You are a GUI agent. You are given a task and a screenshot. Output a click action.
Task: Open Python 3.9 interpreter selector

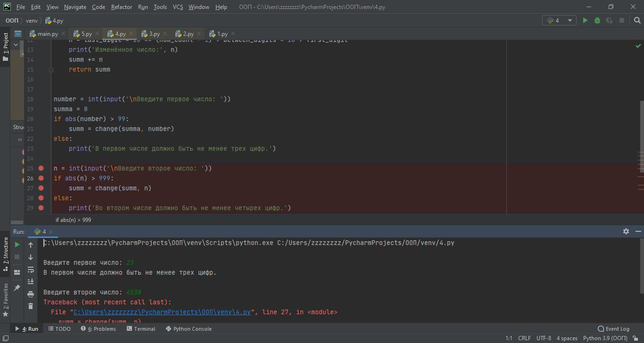[x=605, y=338]
